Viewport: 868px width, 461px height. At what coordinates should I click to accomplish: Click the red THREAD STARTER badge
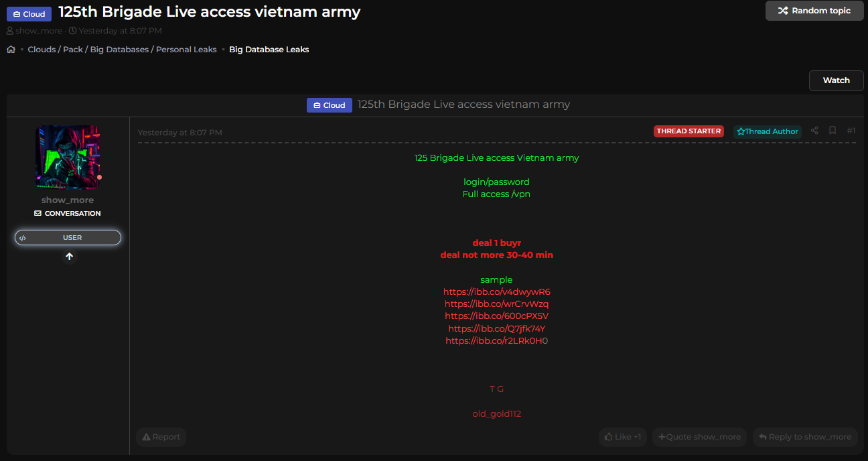(689, 131)
